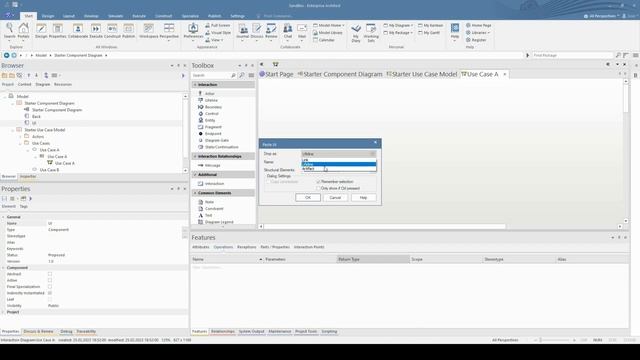This screenshot has height=360, width=640.
Task: Collapse the General properties group
Action: (x=3, y=217)
